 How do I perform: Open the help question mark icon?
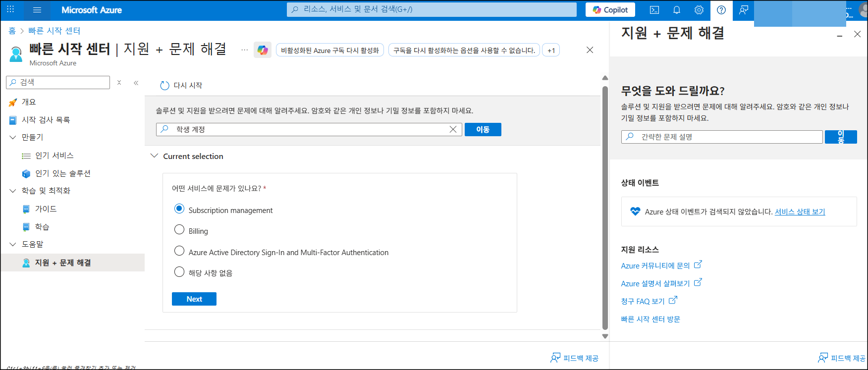click(721, 10)
